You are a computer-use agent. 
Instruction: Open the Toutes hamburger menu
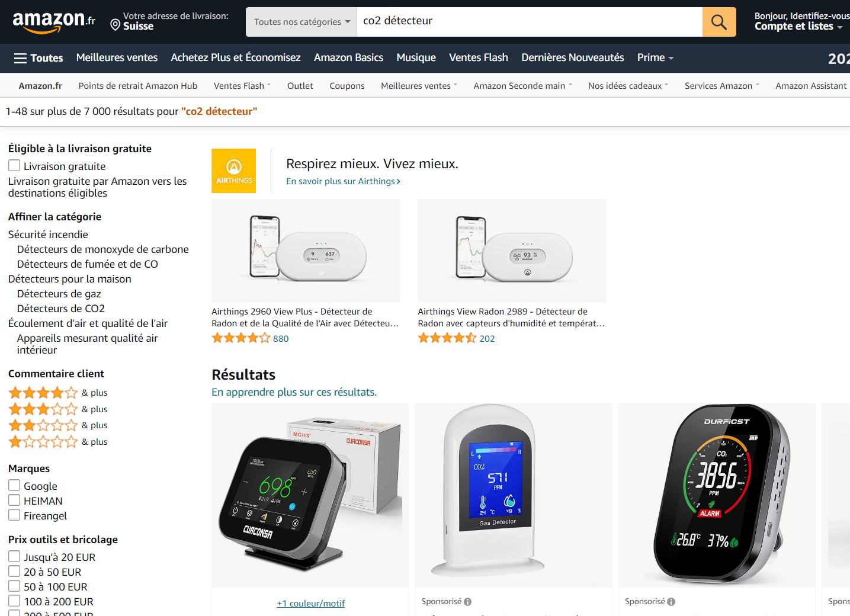39,58
